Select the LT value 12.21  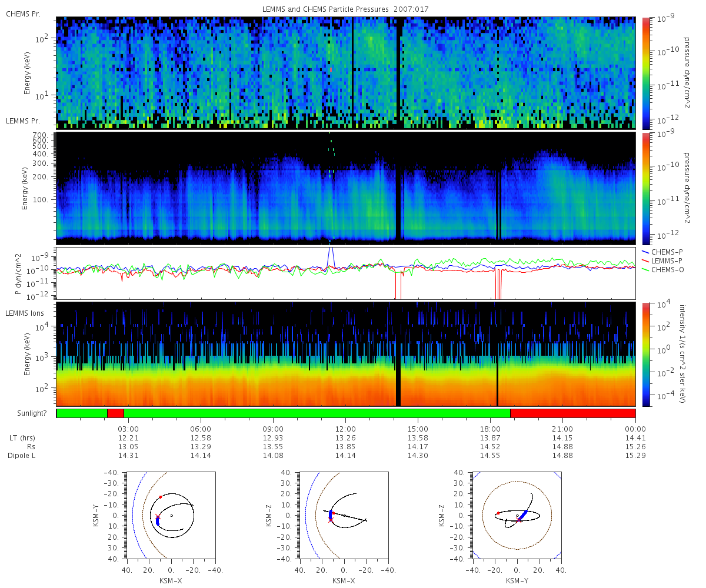point(129,437)
